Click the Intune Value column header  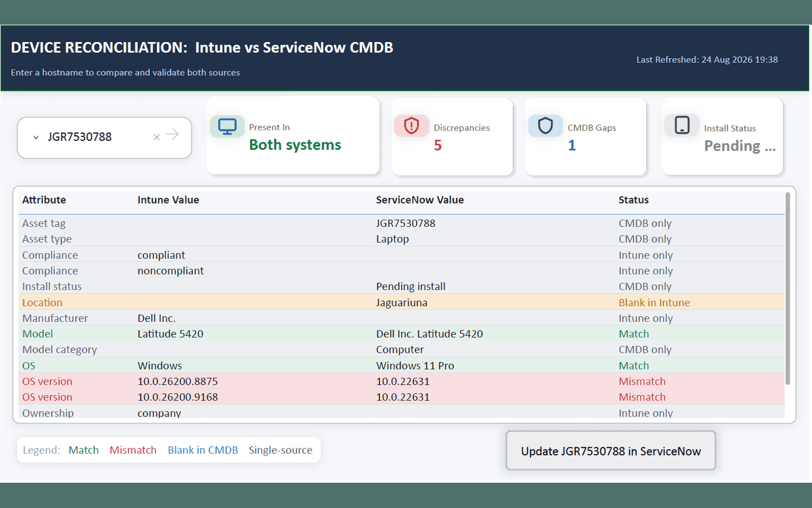tap(168, 200)
